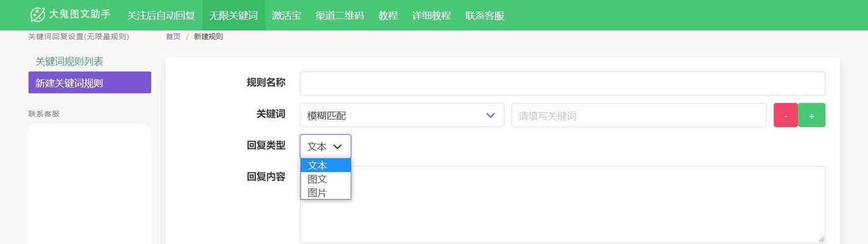Click the 联系客服 sidebar label
This screenshot has height=244, width=868.
pos(44,114)
